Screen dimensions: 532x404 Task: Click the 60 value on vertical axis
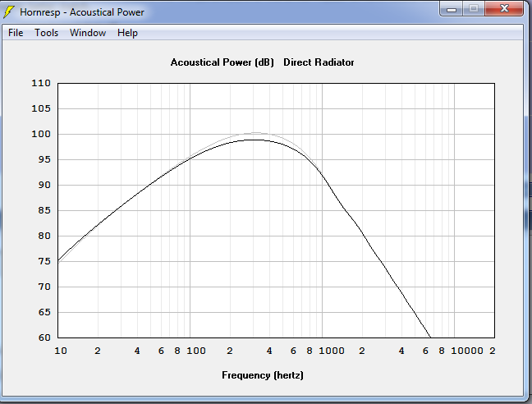coord(44,337)
